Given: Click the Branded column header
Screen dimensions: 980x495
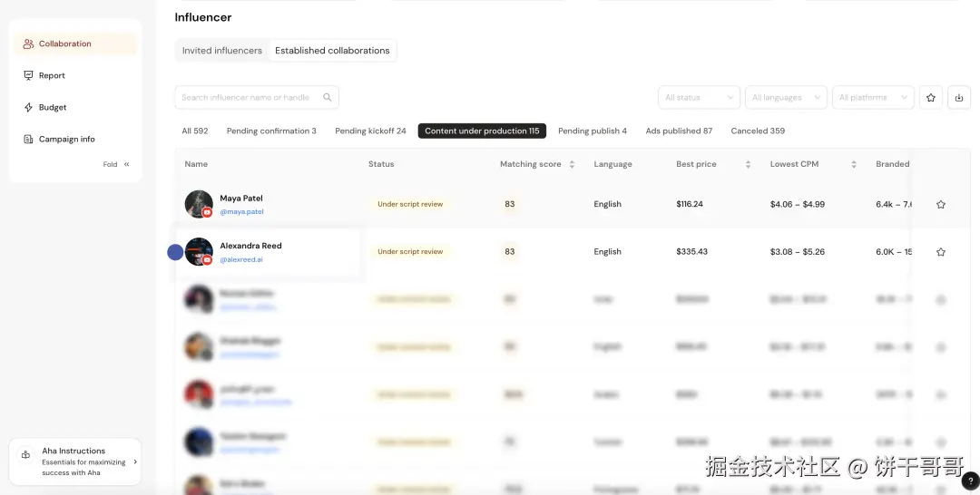Looking at the screenshot, I should pos(893,164).
